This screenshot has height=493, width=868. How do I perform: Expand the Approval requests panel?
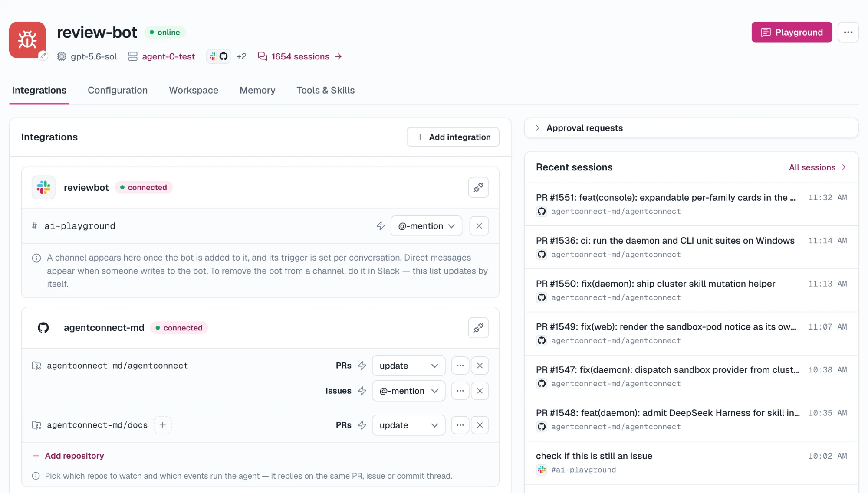(691, 128)
